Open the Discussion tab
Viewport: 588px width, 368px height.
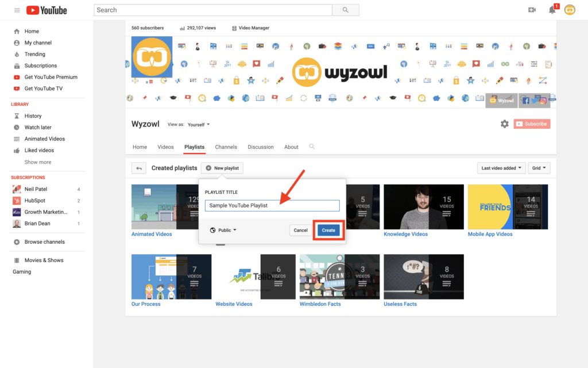(x=261, y=147)
